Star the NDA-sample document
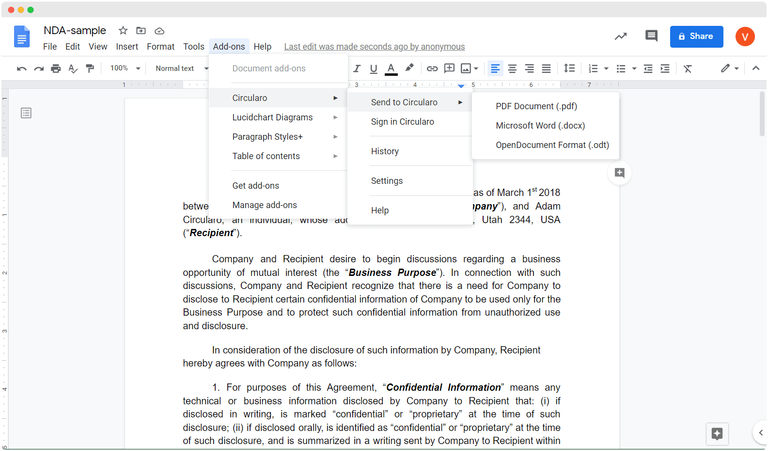The height and width of the screenshot is (451, 768). [123, 31]
